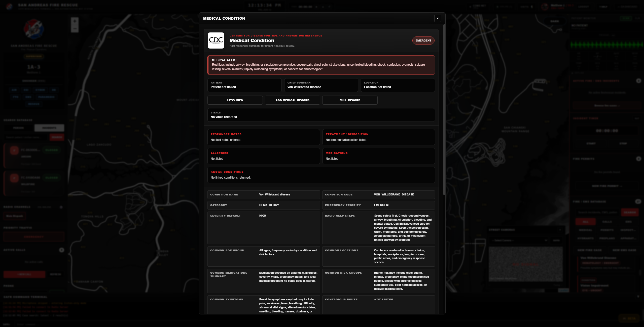The image size is (644, 327).
Task: Click Fire Permits count icon
Action: click(x=638, y=159)
